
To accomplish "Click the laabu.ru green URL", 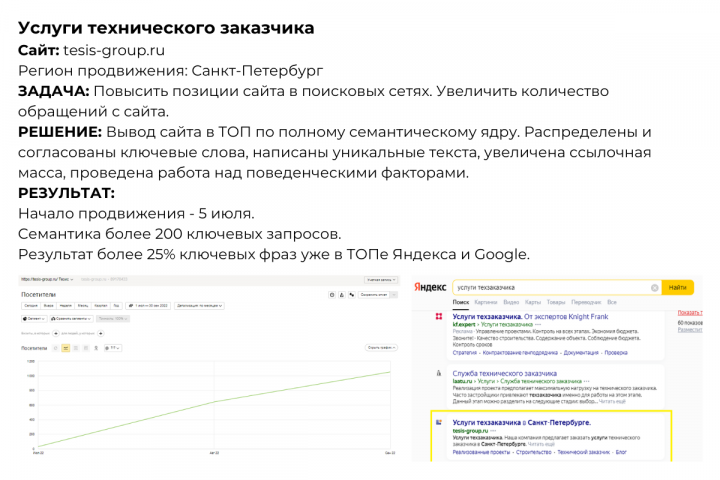I will [462, 381].
